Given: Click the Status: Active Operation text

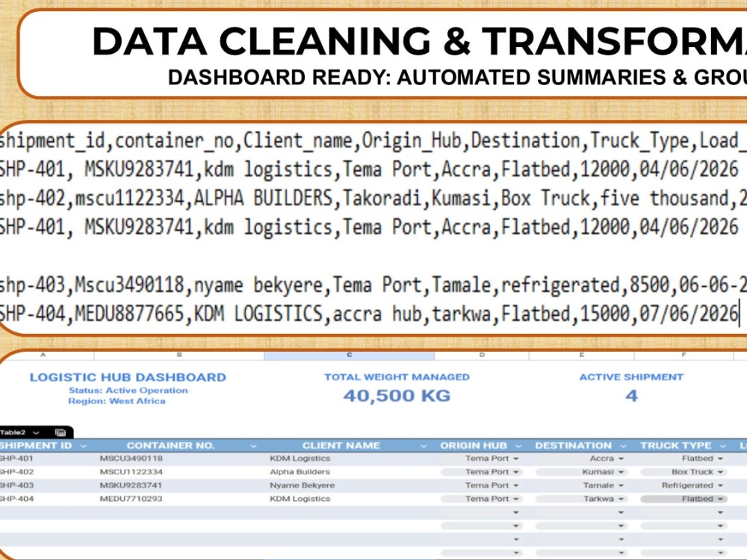Looking at the screenshot, I should pos(128,391).
